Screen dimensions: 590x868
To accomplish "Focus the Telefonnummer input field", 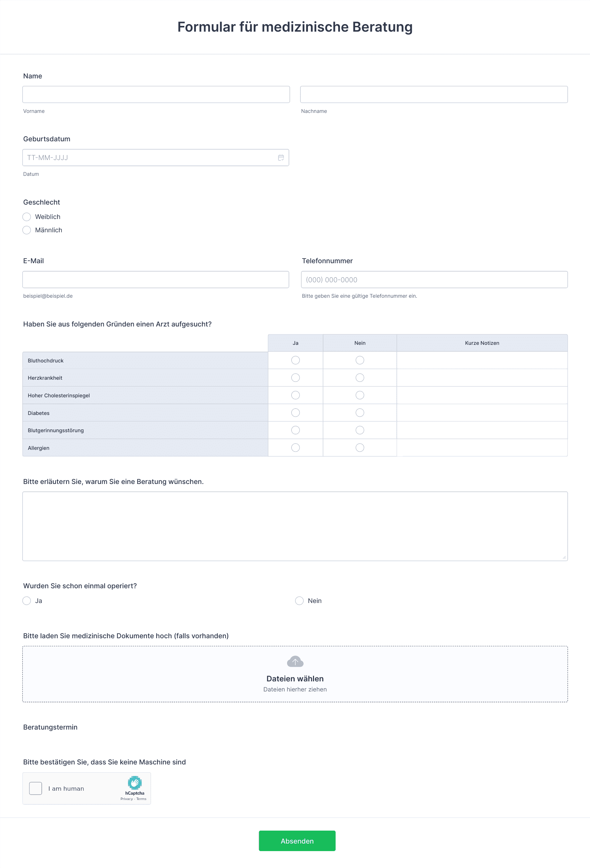I will tap(434, 280).
